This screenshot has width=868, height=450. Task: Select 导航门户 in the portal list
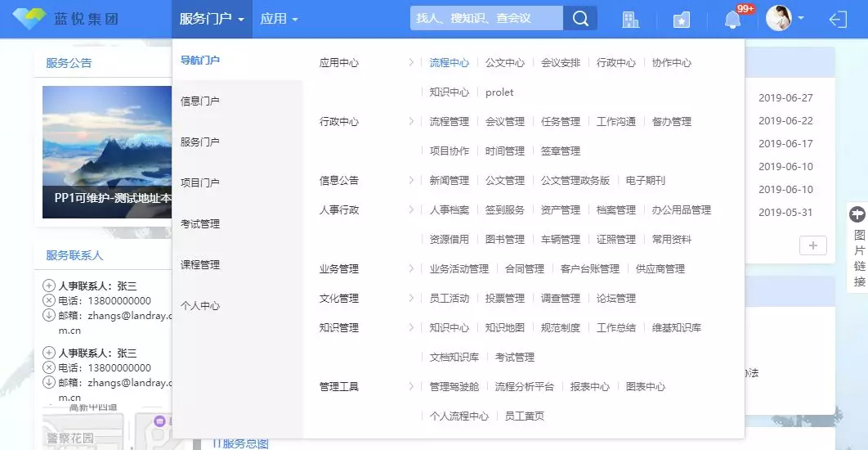click(200, 60)
